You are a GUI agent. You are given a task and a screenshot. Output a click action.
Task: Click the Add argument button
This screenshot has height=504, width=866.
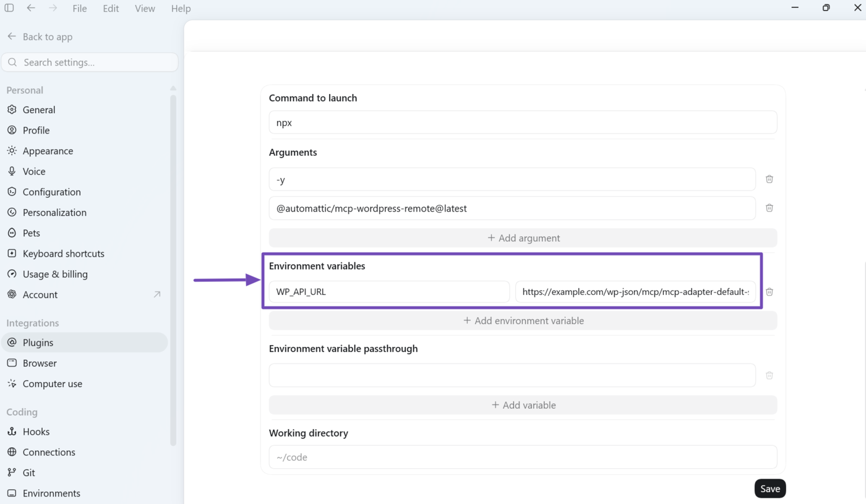coord(523,238)
